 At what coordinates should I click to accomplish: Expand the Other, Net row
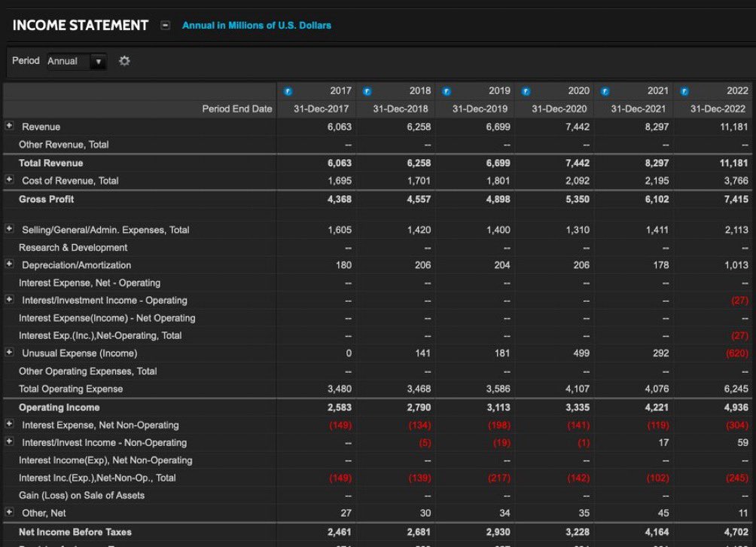(9, 512)
